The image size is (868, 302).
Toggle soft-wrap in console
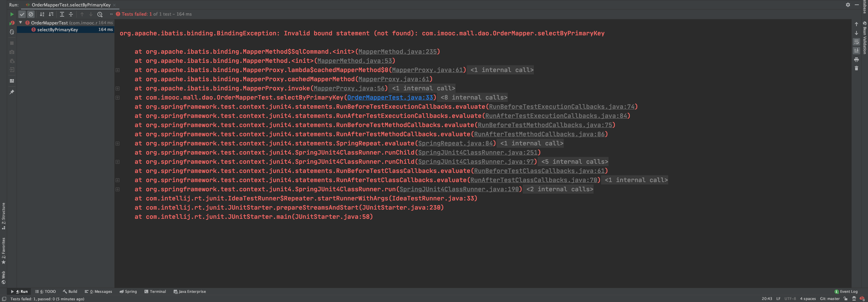(856, 42)
